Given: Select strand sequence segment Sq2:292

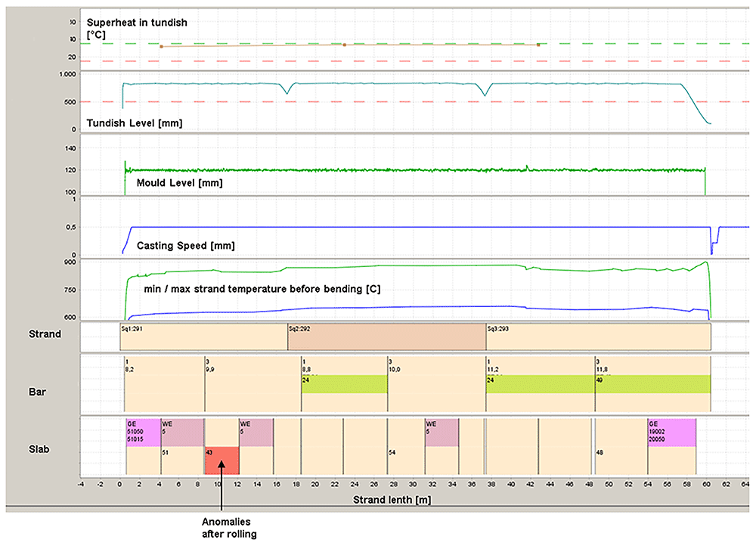Looking at the screenshot, I should [x=386, y=337].
